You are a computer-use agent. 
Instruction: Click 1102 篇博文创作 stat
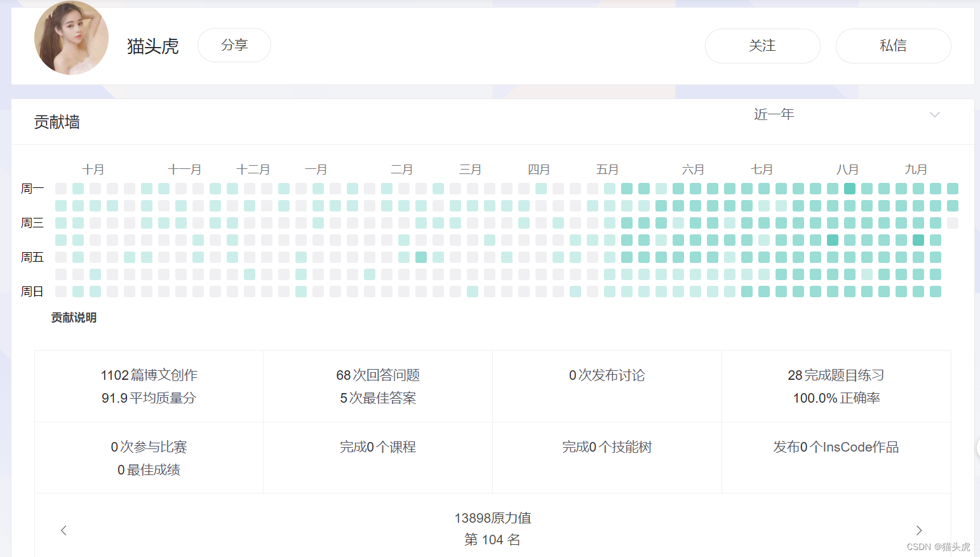(x=149, y=375)
